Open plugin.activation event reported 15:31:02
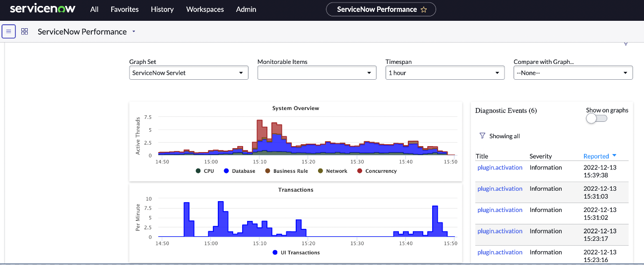The height and width of the screenshot is (265, 644). point(500,210)
